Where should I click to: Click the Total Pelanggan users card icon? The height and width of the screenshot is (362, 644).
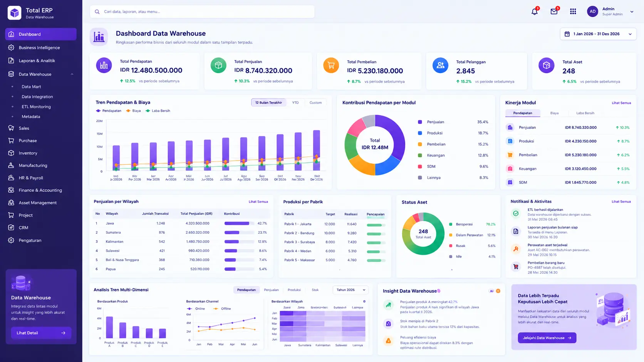pos(440,65)
